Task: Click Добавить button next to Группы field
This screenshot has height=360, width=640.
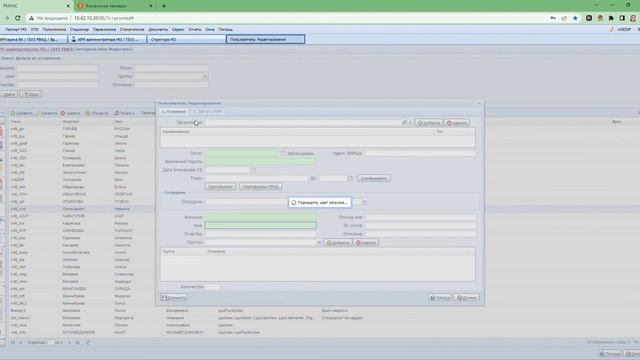Action: pos(338,242)
